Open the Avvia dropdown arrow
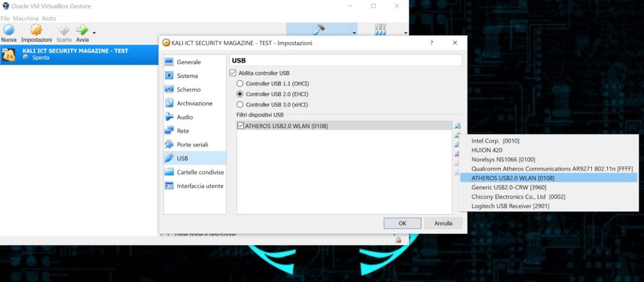The height and width of the screenshot is (282, 644). pyautogui.click(x=94, y=33)
